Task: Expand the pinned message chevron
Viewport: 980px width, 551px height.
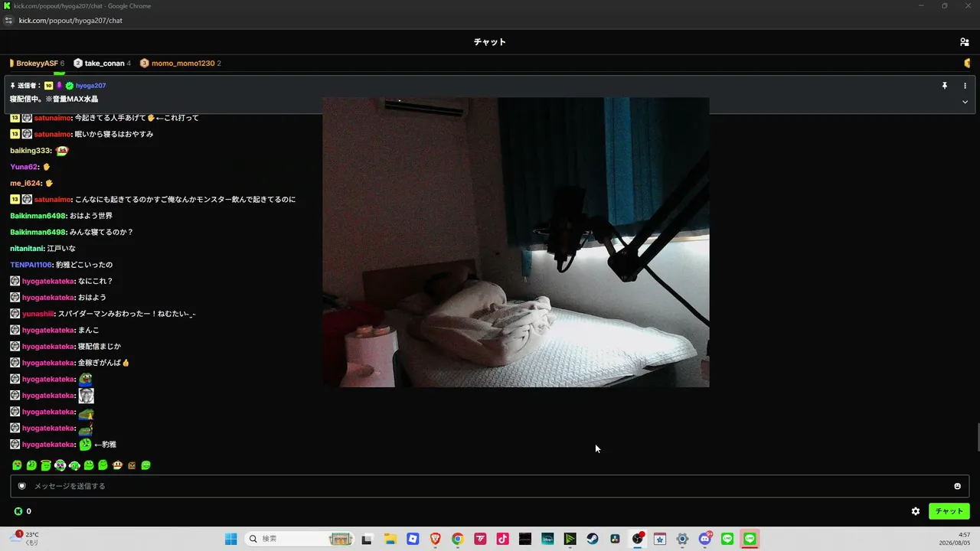Action: tap(965, 102)
